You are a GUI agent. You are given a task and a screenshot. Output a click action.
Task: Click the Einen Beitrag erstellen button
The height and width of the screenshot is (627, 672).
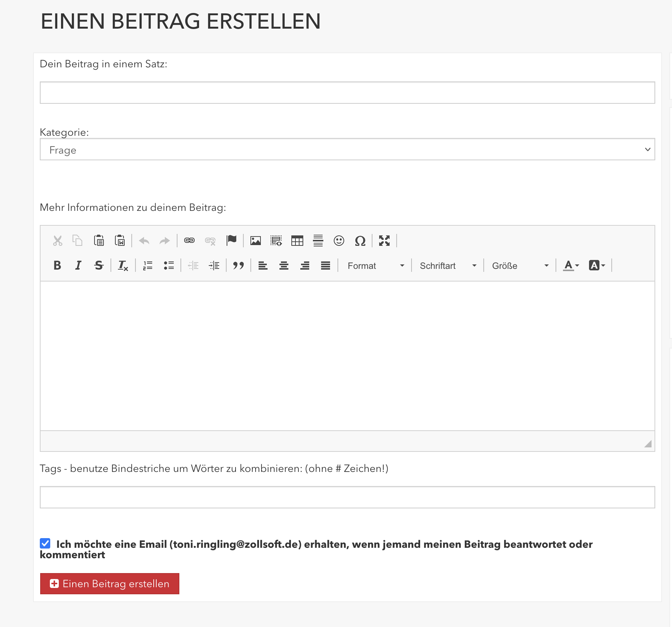pos(110,583)
